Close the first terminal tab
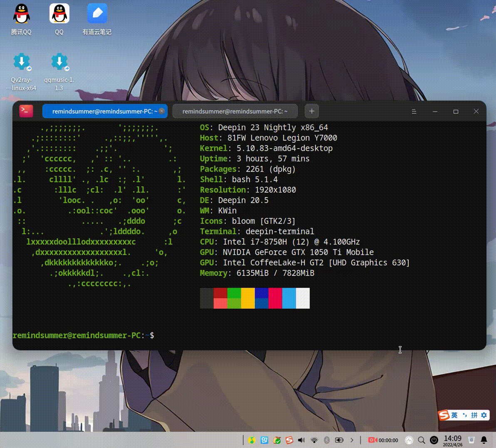Image resolution: width=496 pixels, height=448 pixels. tap(162, 111)
